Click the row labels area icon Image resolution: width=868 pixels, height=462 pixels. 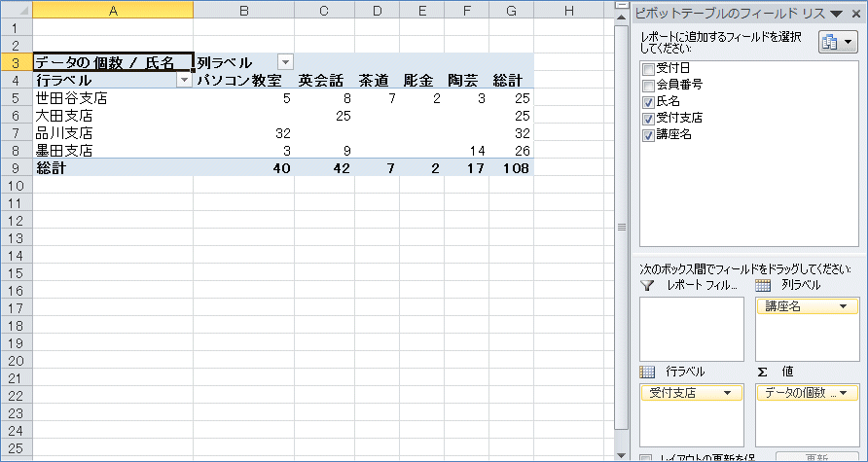click(647, 372)
